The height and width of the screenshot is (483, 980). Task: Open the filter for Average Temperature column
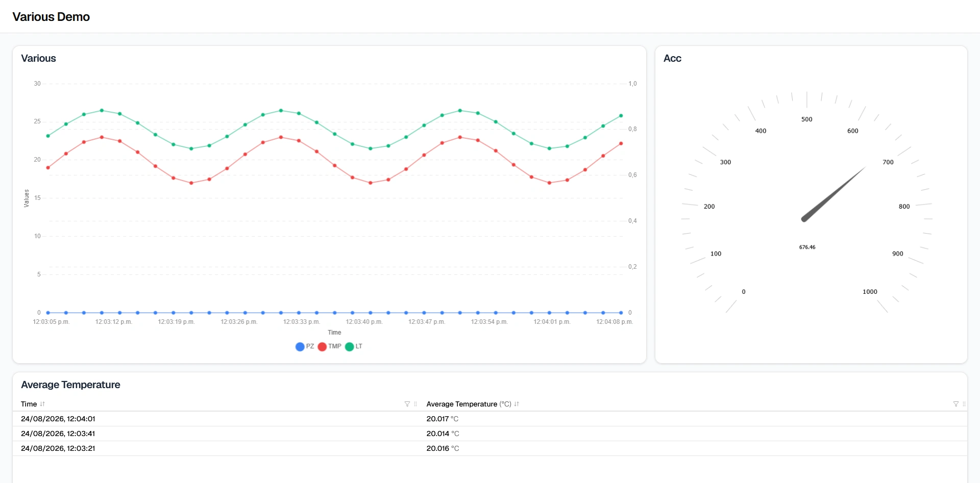coord(956,404)
